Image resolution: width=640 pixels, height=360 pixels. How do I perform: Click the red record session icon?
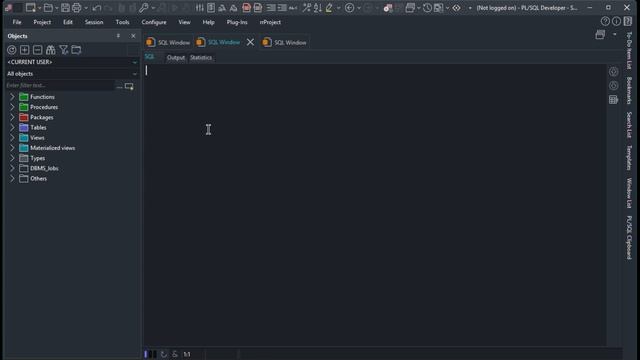[x=388, y=8]
